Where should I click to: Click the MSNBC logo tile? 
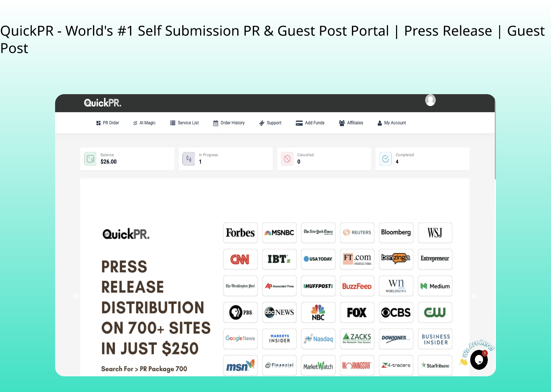pos(279,233)
